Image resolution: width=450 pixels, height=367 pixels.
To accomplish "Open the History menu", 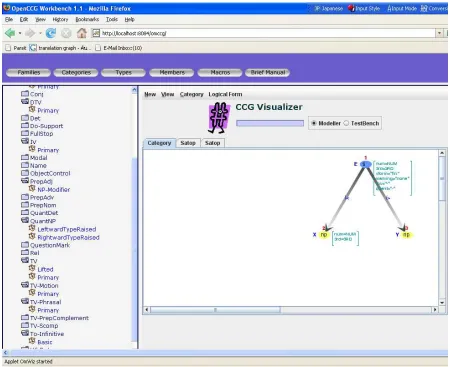I will click(60, 19).
